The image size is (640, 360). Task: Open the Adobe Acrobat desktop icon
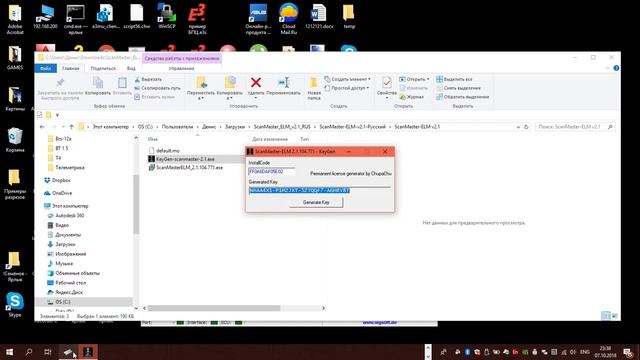[x=15, y=20]
